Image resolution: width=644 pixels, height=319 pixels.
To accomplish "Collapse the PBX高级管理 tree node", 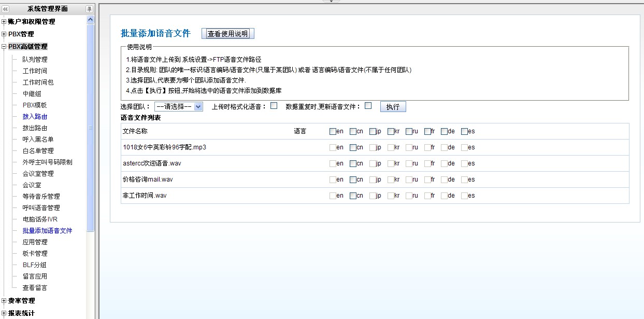I will pos(4,47).
